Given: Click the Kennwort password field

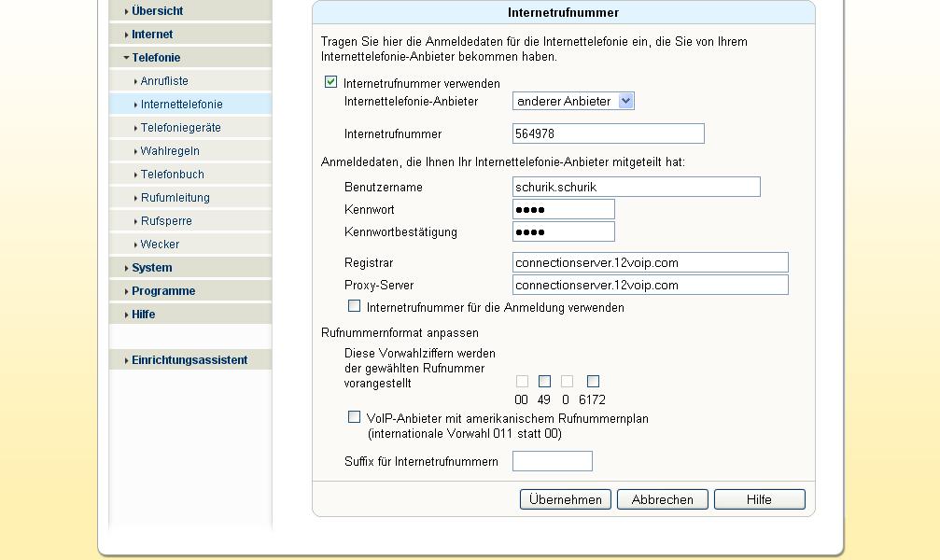Looking at the screenshot, I should tap(564, 209).
